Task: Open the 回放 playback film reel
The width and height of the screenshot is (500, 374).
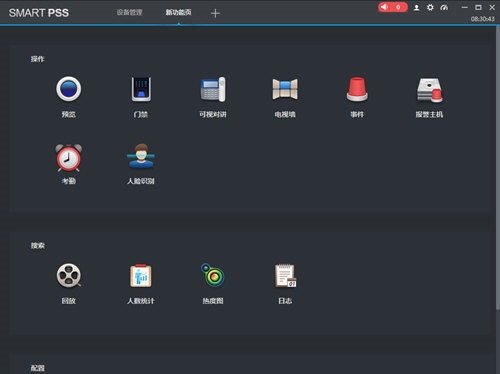Action: point(68,276)
